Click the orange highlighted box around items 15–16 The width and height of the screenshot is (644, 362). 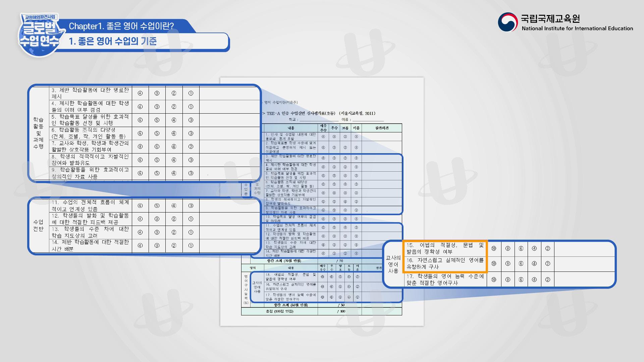pos(445,256)
